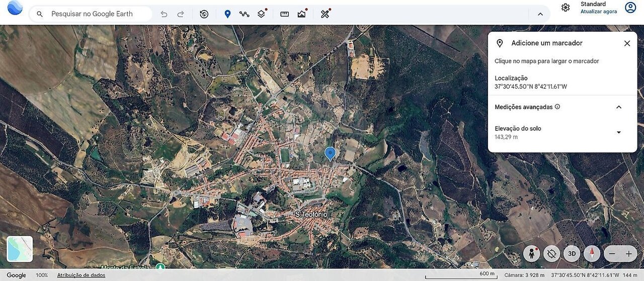Viewport: 644px width, 281px height.
Task: Click the compass to reset north
Action: (592, 253)
